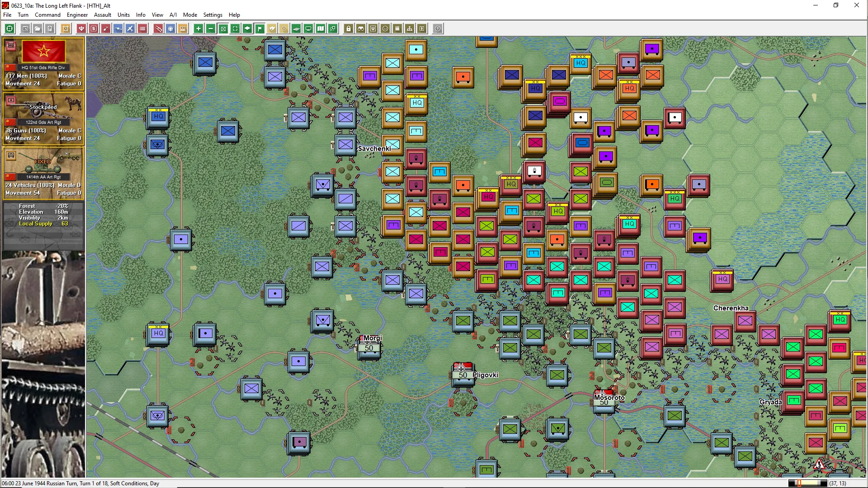Image resolution: width=868 pixels, height=488 pixels.
Task: Click the green zoom-in plus toolbar button
Action: [x=198, y=28]
